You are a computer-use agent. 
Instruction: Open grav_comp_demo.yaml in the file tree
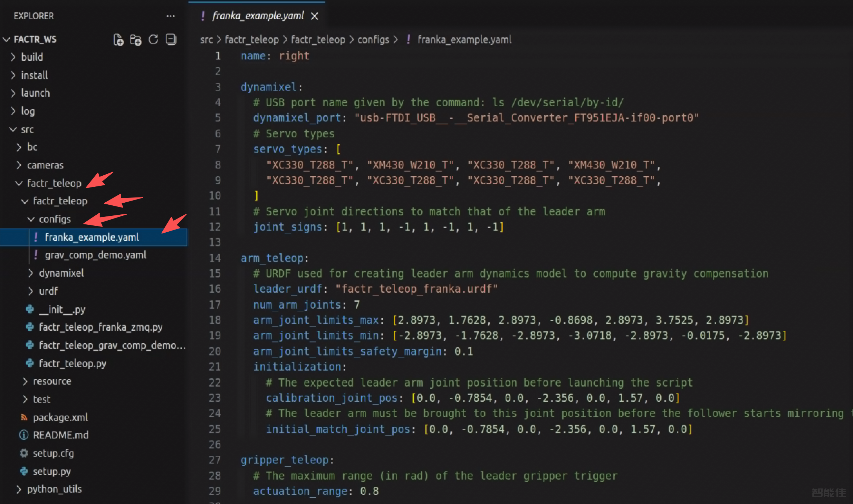click(95, 255)
